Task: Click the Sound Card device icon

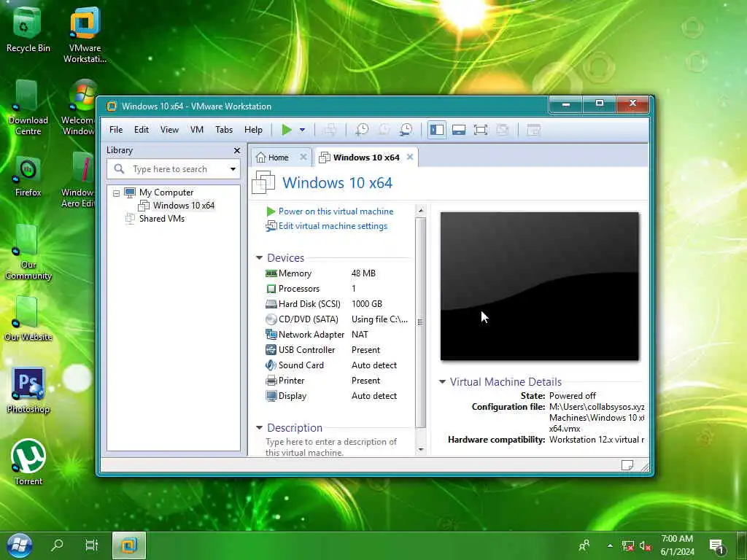Action: (x=271, y=365)
